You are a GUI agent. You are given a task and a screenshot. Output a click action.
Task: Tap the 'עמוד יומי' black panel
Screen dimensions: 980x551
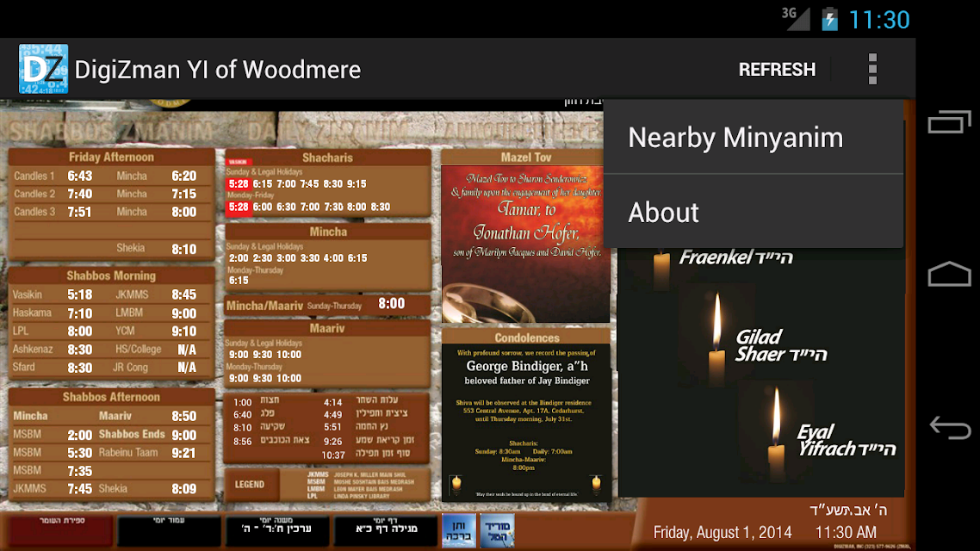click(169, 529)
